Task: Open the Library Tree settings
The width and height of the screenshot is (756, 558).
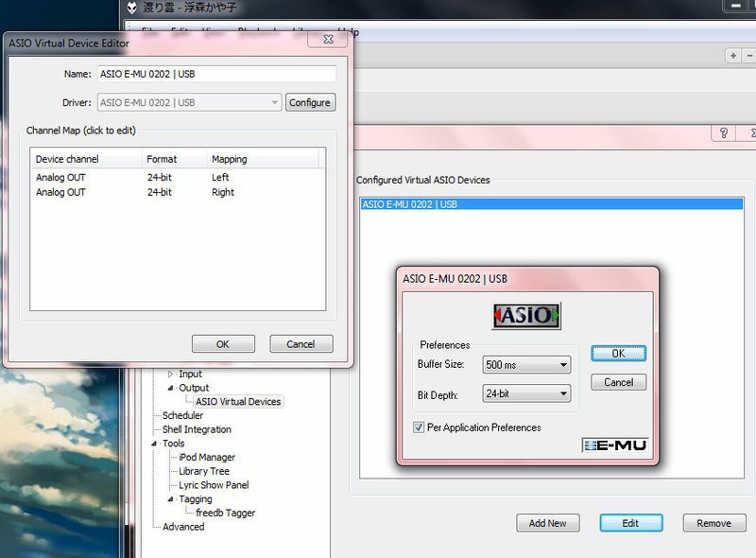Action: pyautogui.click(x=204, y=471)
